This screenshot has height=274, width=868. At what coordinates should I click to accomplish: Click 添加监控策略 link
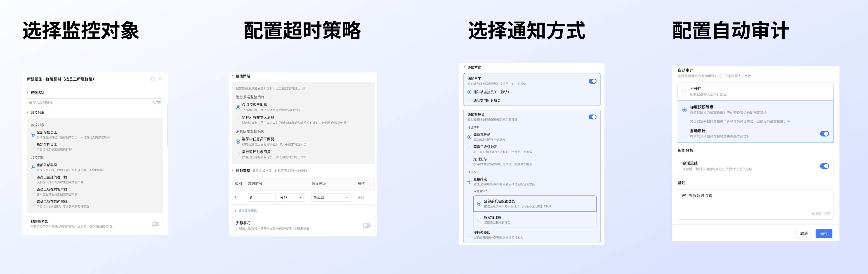click(246, 211)
